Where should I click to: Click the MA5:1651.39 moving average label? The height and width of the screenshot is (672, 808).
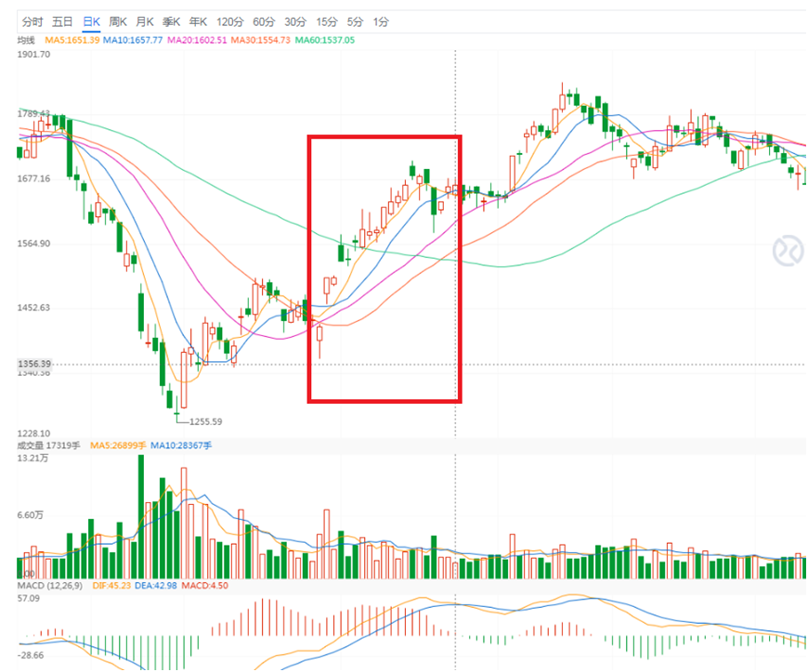[72, 40]
